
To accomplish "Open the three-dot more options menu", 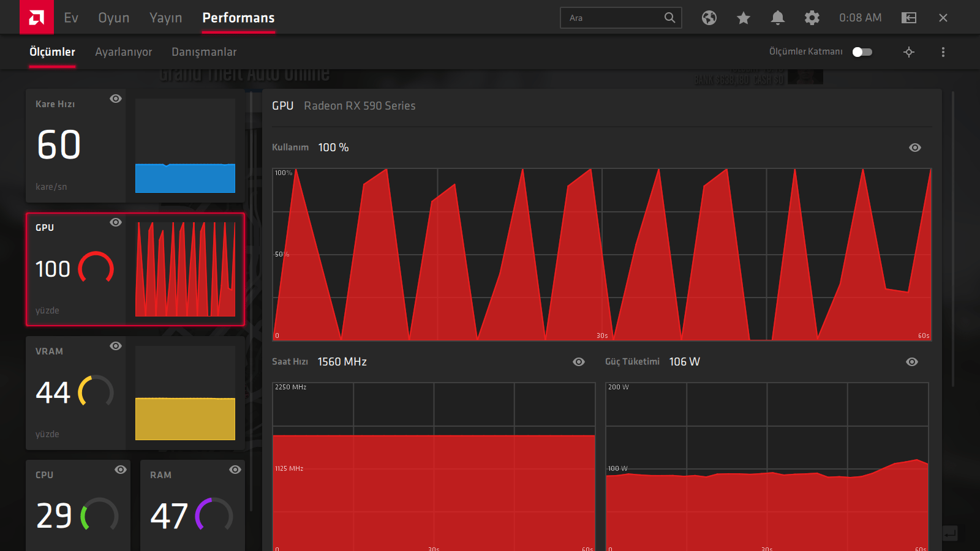I will (x=943, y=52).
